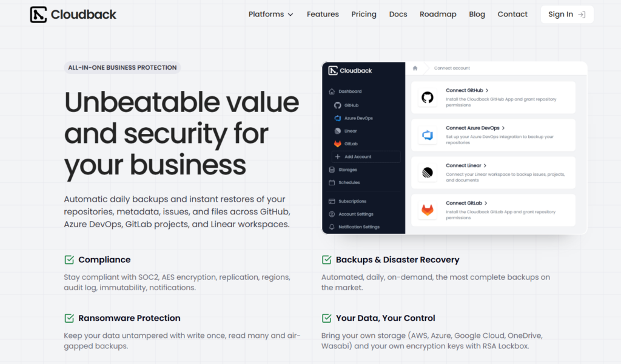
Task: Click the Linear icon in Connect Linear card
Action: pyautogui.click(x=428, y=173)
